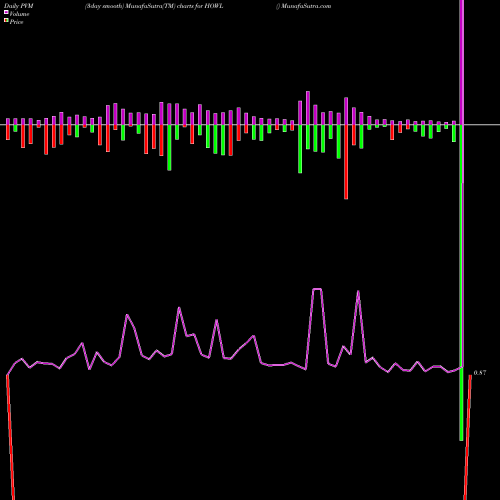Image resolution: width=500 pixels, height=500 pixels.
Task: Click the gray horizontal zero baseline
Action: pos(250,125)
